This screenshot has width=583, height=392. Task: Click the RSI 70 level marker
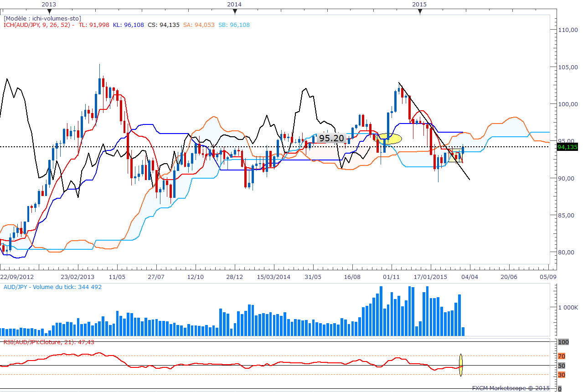[562, 356]
